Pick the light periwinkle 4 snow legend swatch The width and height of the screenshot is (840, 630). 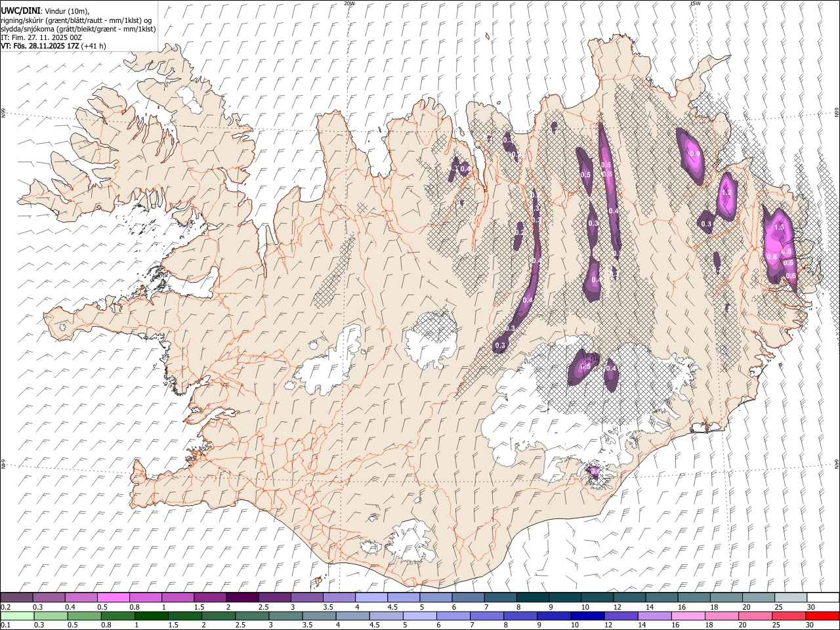371,597
